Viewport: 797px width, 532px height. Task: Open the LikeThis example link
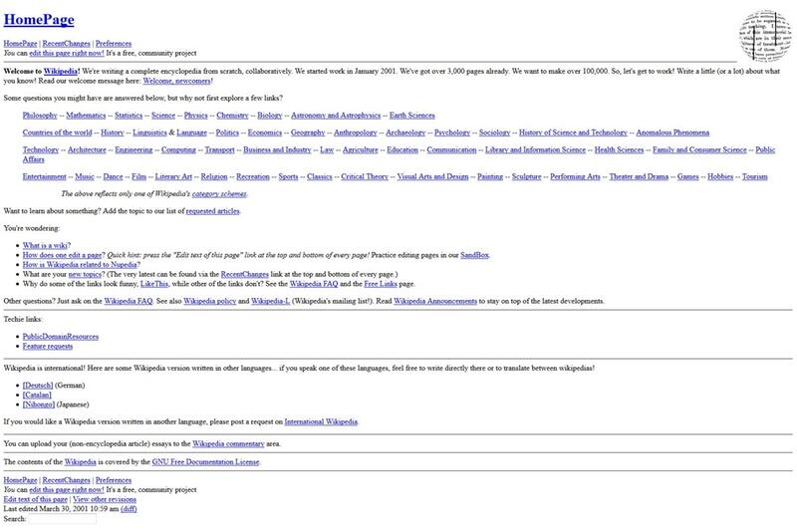(154, 284)
